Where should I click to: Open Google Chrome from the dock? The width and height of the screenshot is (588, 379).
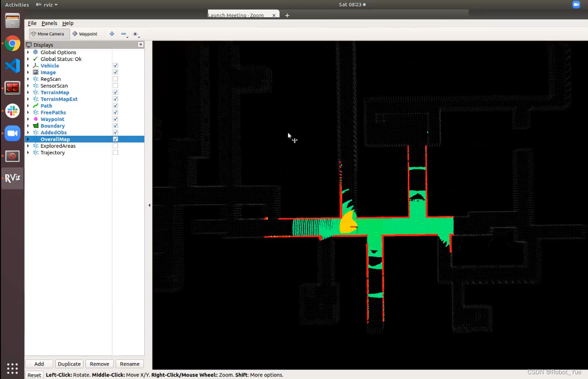[13, 43]
